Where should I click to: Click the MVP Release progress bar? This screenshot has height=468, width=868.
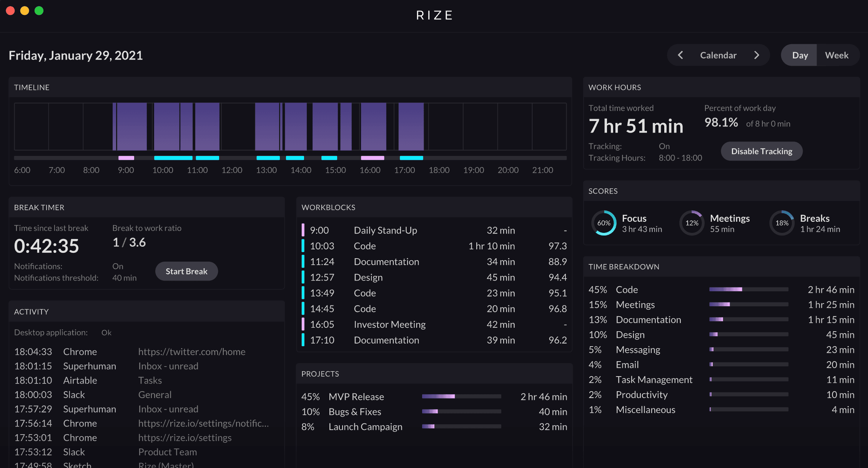[x=461, y=396]
